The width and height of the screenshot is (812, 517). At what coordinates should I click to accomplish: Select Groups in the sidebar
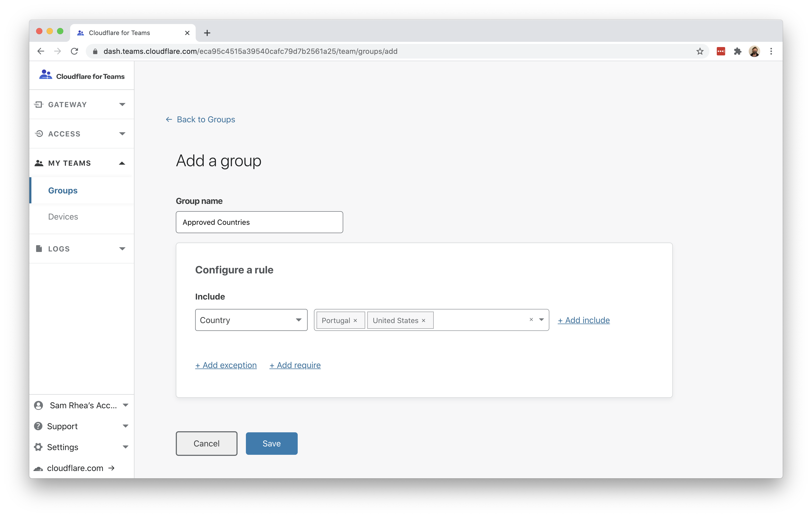(x=63, y=191)
